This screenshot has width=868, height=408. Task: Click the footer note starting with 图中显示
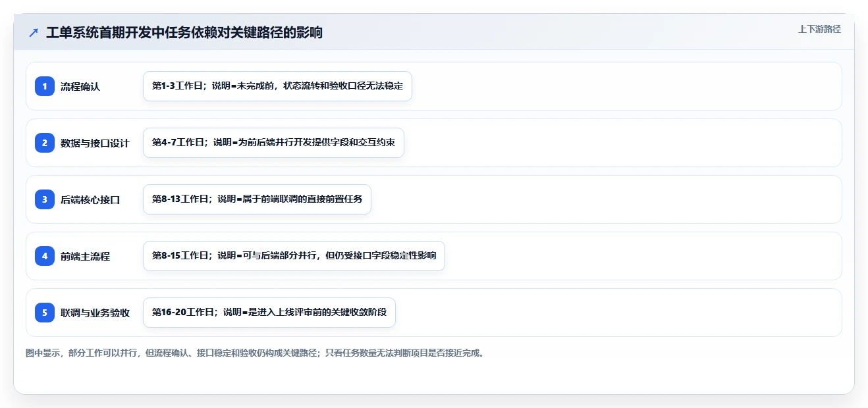pos(256,353)
